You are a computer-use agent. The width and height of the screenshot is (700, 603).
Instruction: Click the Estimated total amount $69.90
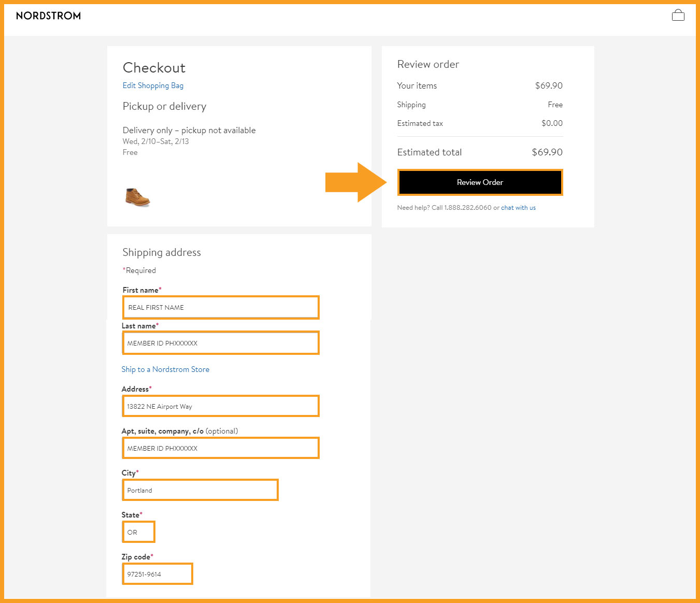click(547, 152)
